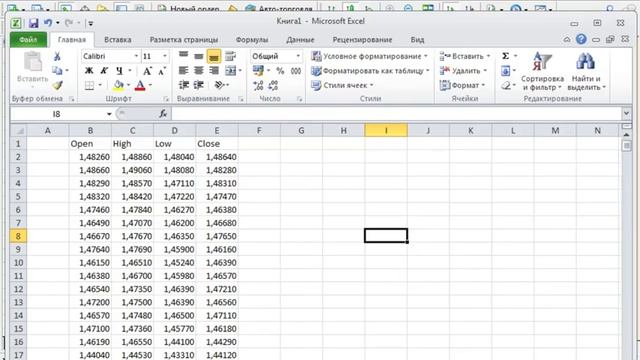Open Форматировать как таблицу menu
640x360 pixels.
pos(370,71)
